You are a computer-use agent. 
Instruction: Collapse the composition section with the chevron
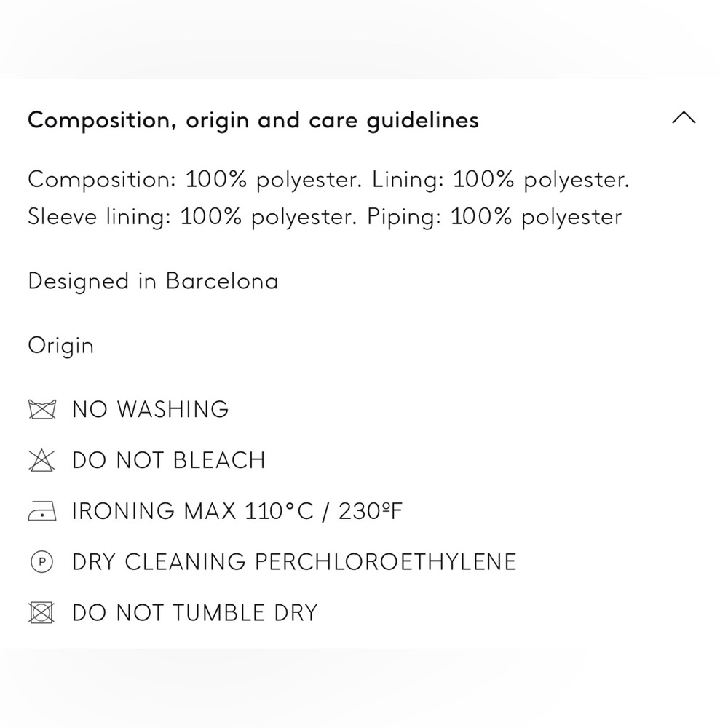click(x=684, y=118)
